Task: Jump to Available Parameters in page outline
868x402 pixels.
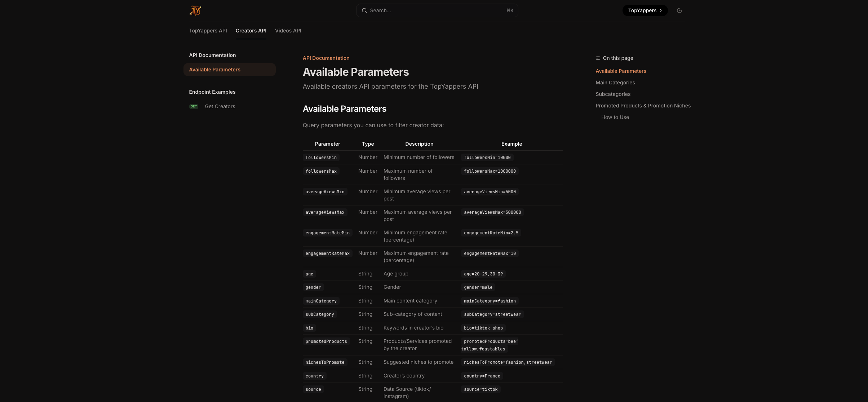Action: 621,71
